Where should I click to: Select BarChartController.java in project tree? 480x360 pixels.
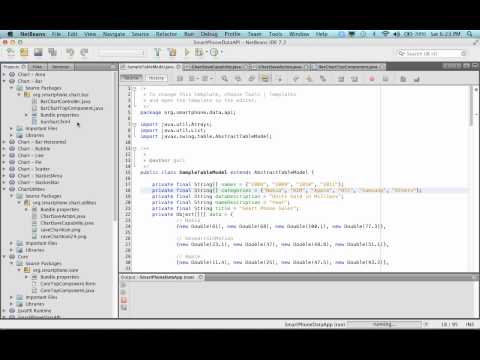click(65, 101)
